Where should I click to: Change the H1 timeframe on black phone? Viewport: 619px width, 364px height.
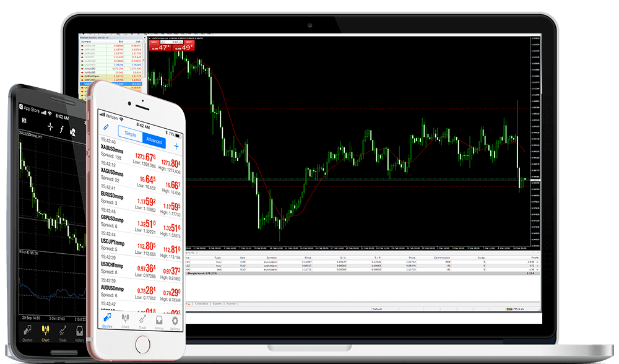coord(24,121)
